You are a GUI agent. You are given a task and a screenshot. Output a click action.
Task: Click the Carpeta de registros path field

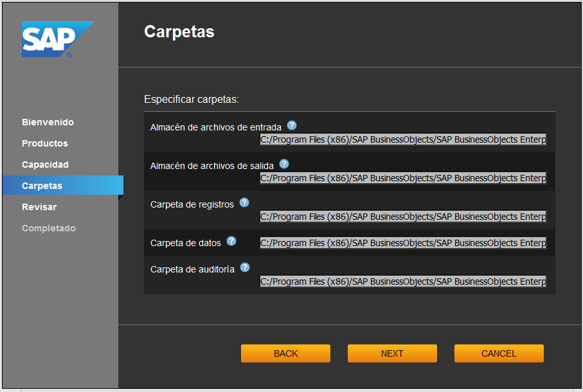coord(403,217)
